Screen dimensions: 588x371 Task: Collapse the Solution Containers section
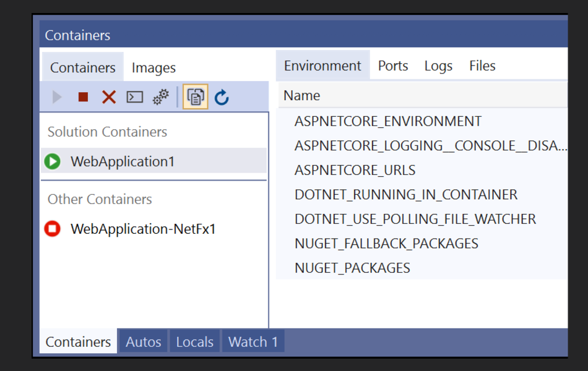coord(106,131)
